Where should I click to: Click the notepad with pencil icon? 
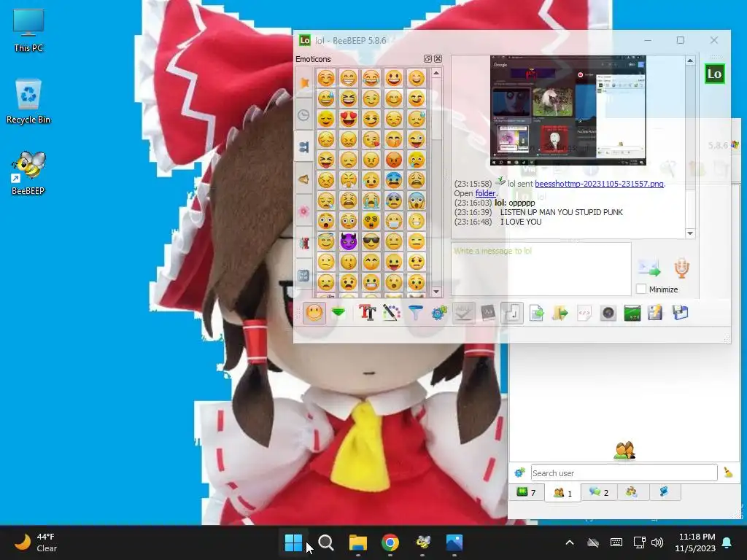(x=656, y=313)
